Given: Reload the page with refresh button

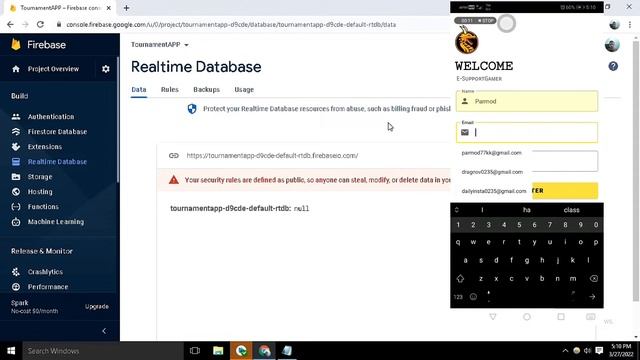Looking at the screenshot, I should pyautogui.click(x=40, y=24).
